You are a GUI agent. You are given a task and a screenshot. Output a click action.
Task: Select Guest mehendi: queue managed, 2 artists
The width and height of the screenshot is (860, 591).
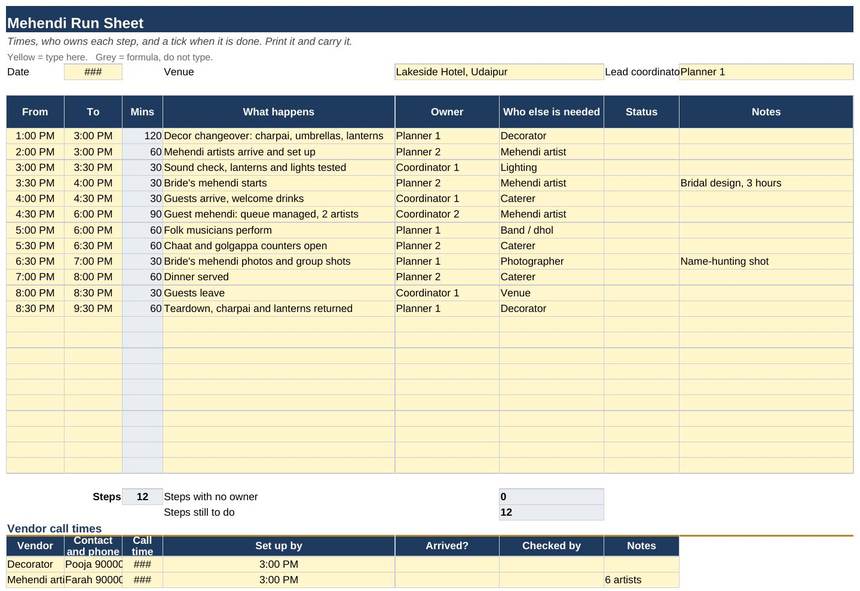279,214
